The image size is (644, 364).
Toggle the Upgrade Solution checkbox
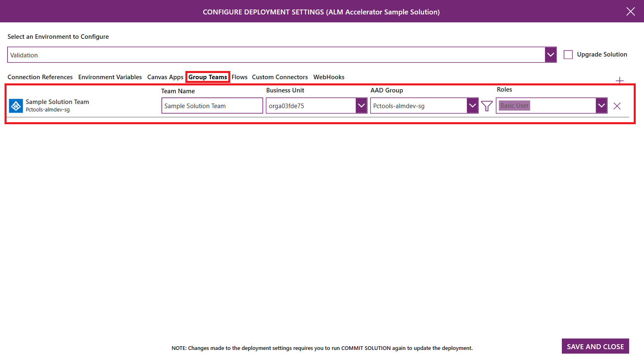click(x=568, y=54)
